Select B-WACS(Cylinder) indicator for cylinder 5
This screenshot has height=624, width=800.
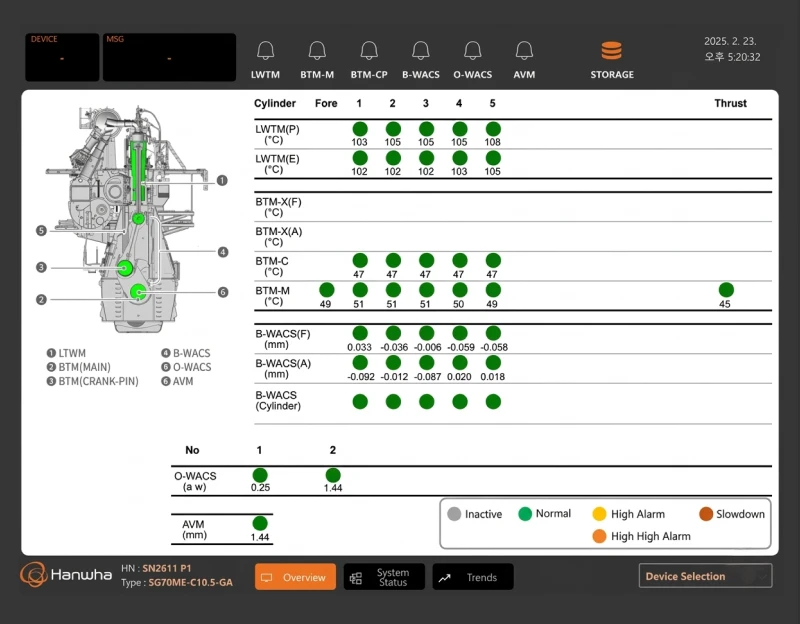pyautogui.click(x=493, y=401)
